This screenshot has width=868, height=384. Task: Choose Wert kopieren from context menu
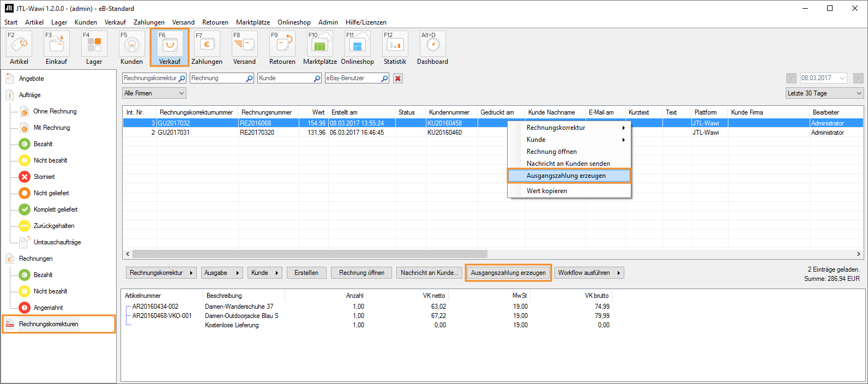pyautogui.click(x=547, y=191)
